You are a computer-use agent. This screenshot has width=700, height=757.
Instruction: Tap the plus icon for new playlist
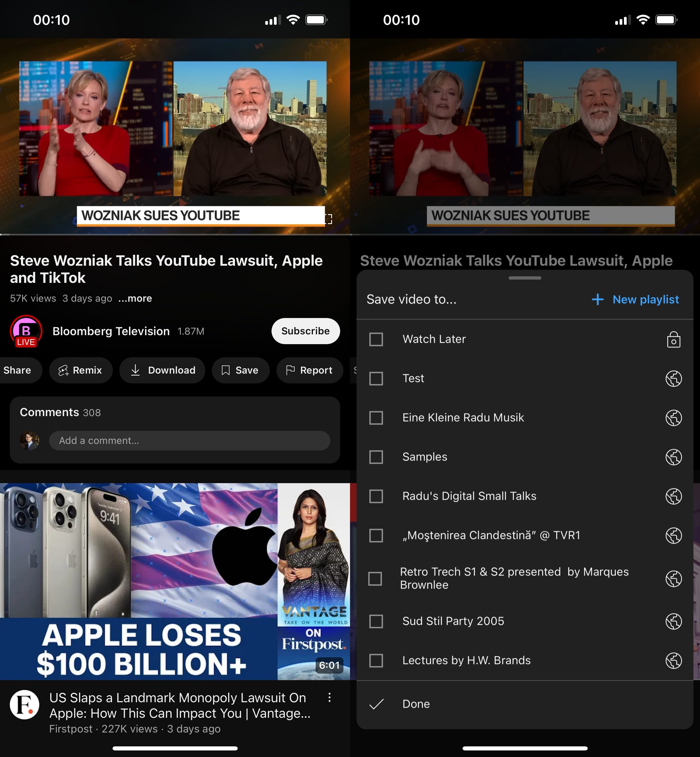click(x=597, y=299)
